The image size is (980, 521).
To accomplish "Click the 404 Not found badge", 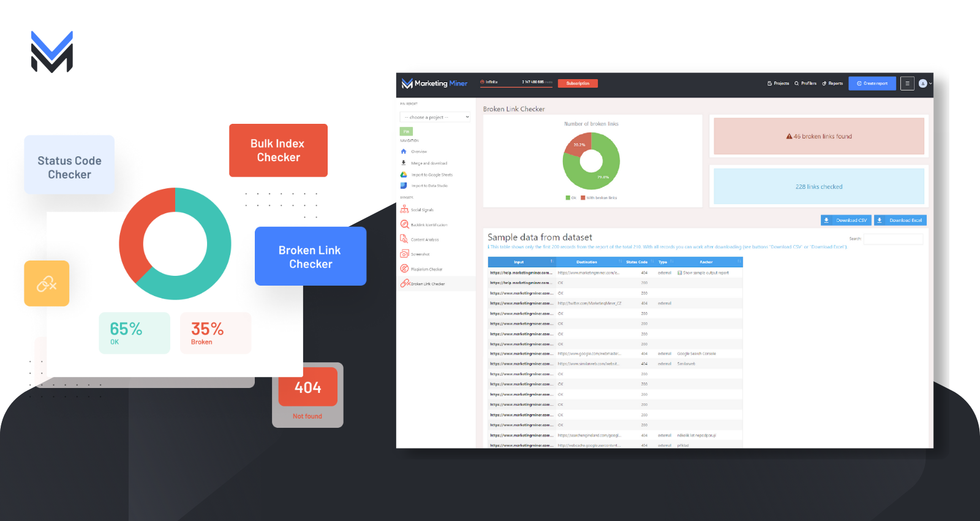I will pyautogui.click(x=307, y=395).
